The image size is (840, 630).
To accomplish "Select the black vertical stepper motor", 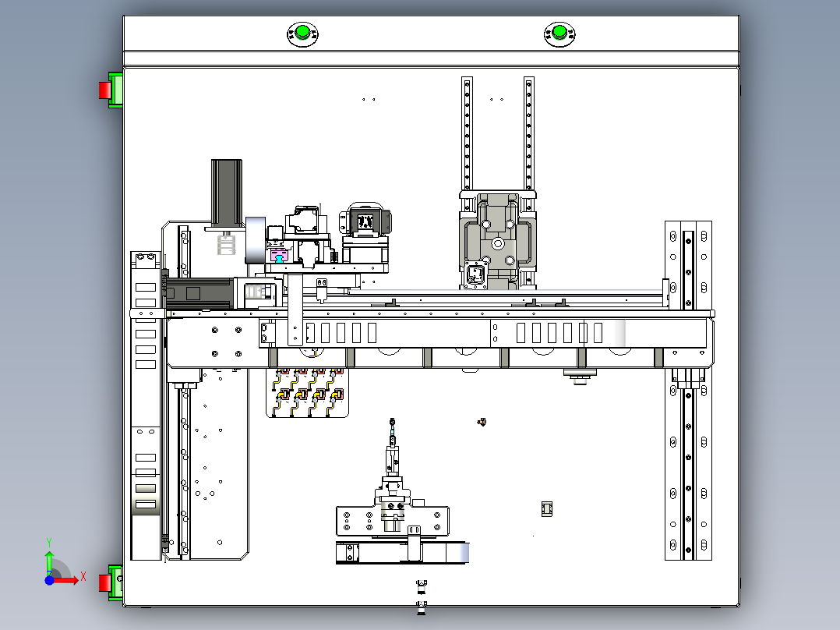I will (x=227, y=192).
